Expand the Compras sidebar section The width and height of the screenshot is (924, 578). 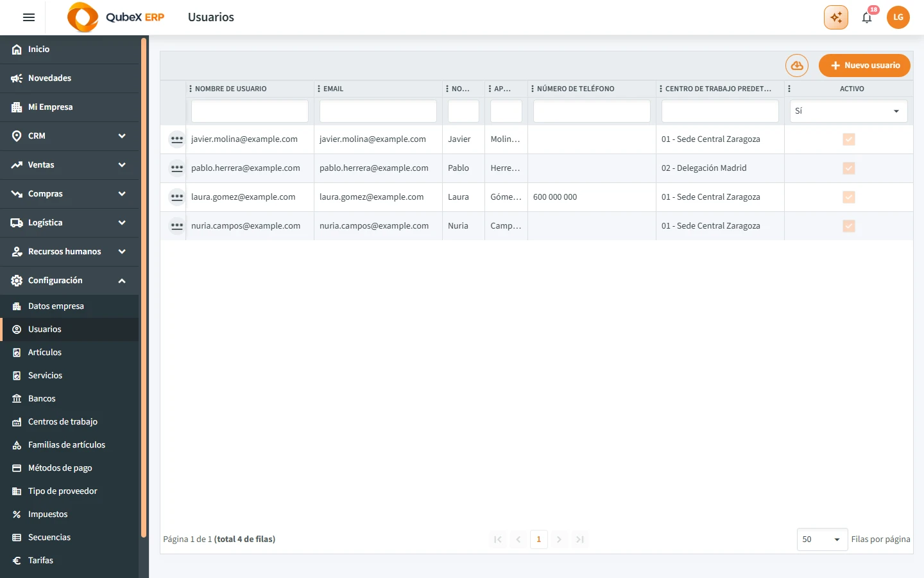tap(69, 194)
